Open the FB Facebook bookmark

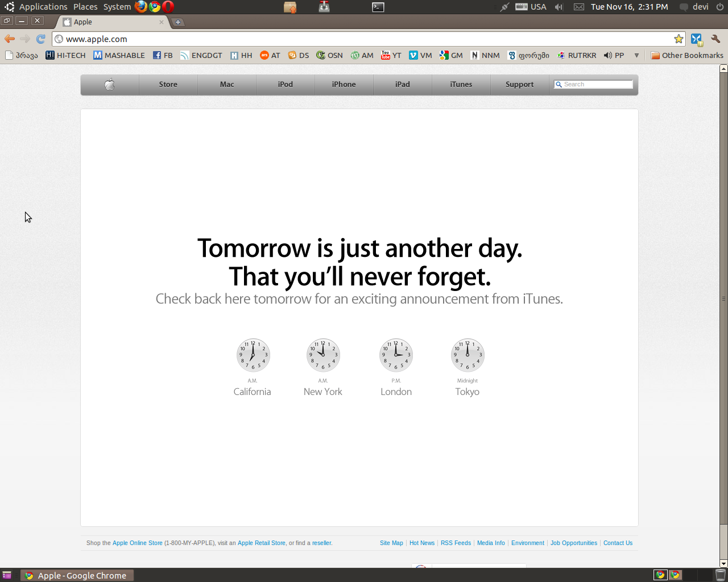163,55
